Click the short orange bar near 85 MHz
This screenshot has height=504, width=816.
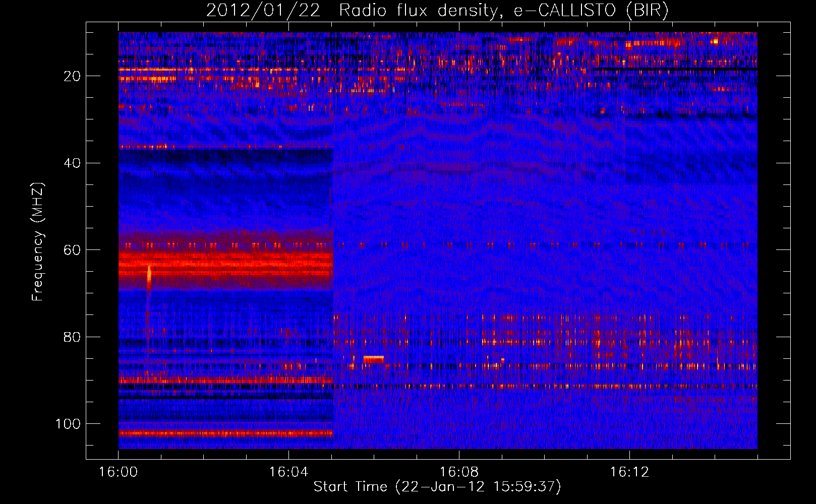[x=374, y=359]
